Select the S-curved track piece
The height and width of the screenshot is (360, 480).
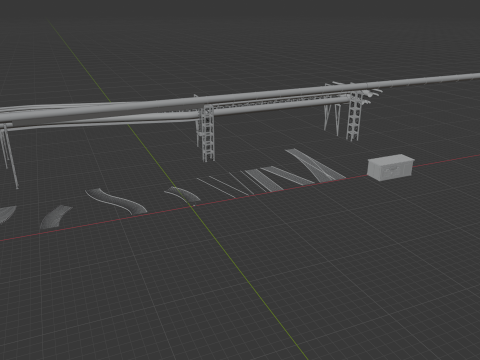(116, 201)
